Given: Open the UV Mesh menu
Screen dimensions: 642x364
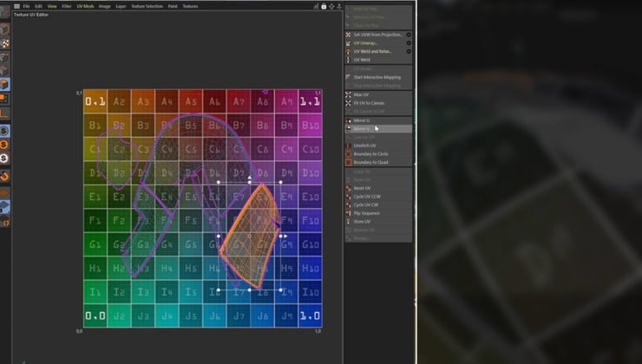Looking at the screenshot, I should tap(85, 6).
